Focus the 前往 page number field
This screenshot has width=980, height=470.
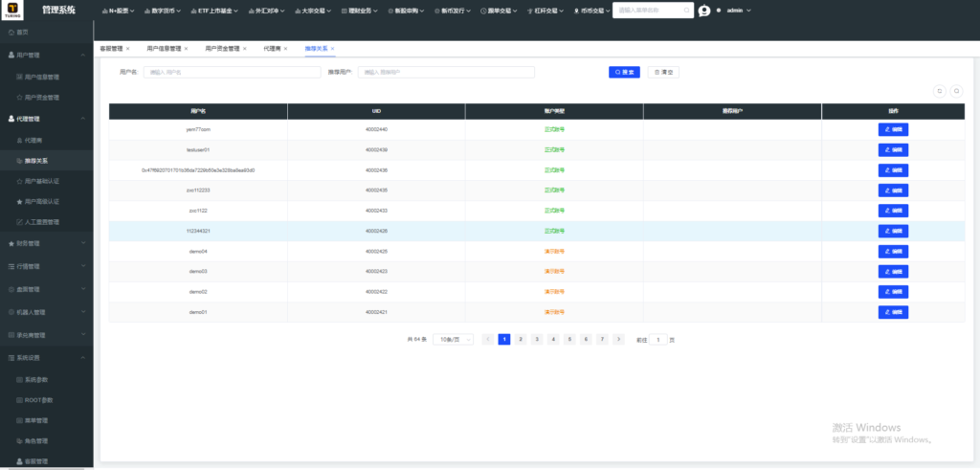(658, 340)
